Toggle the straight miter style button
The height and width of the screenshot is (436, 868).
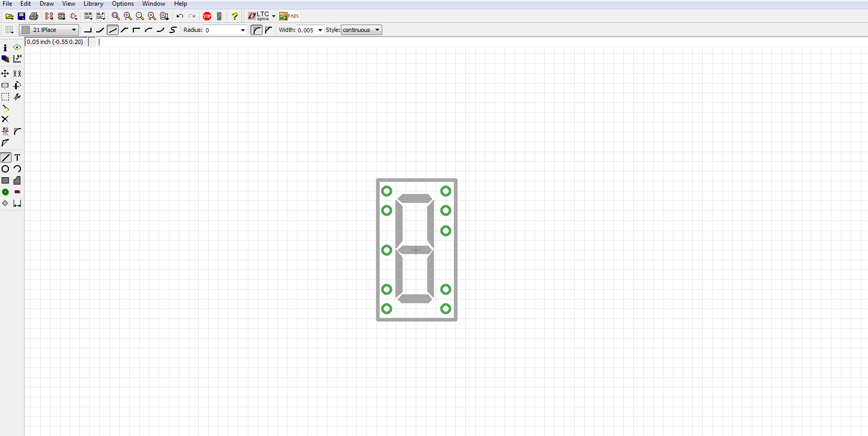click(x=269, y=30)
